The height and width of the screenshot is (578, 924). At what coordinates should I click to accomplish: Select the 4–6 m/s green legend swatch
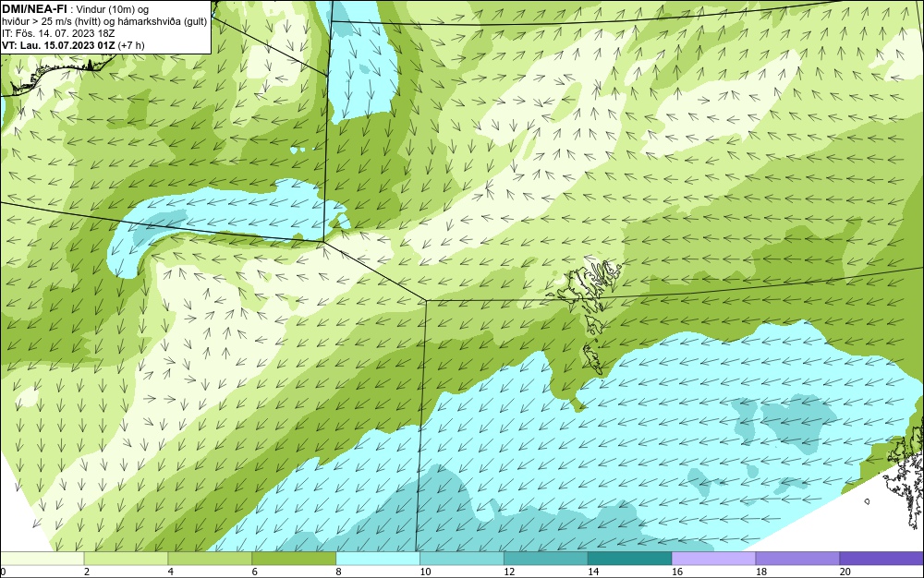[x=210, y=559]
